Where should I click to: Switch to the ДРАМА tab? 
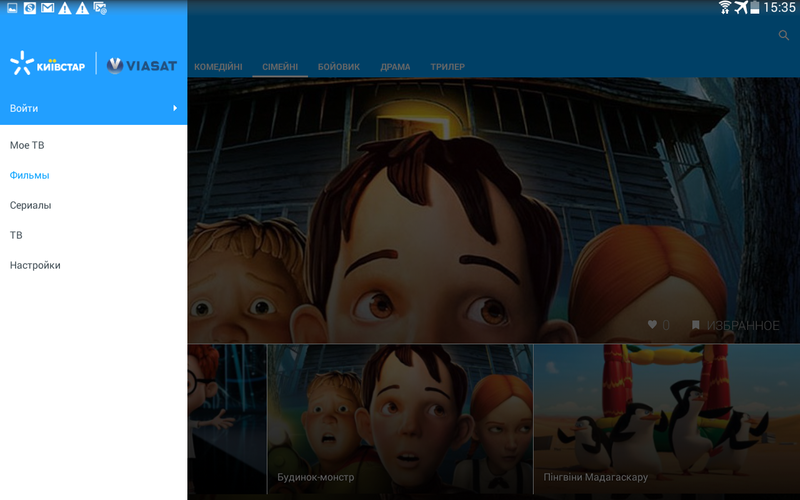click(395, 67)
